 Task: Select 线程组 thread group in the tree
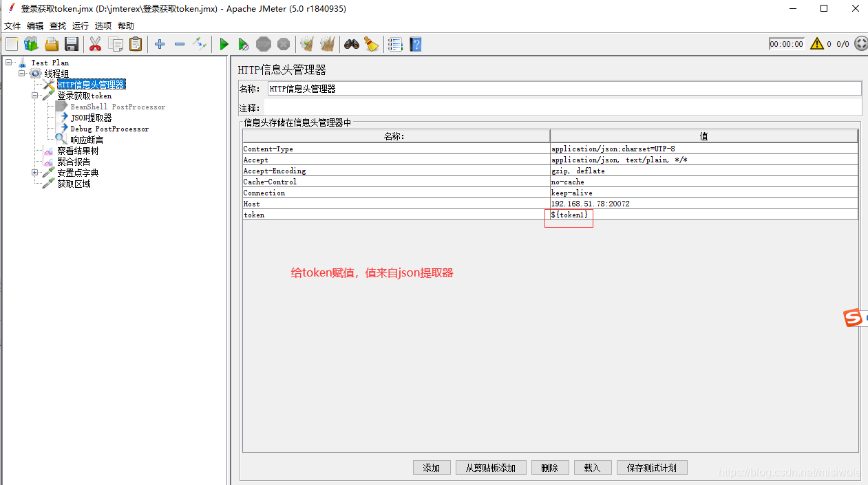[x=56, y=74]
